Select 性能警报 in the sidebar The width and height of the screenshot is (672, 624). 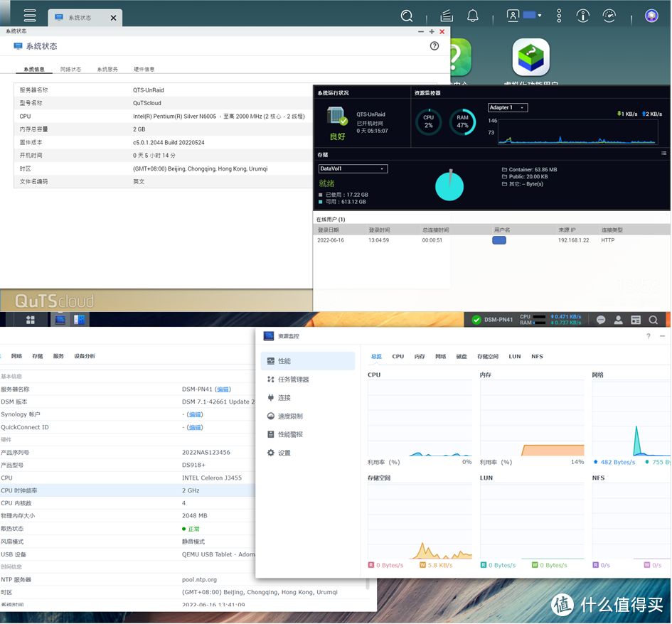point(308,435)
